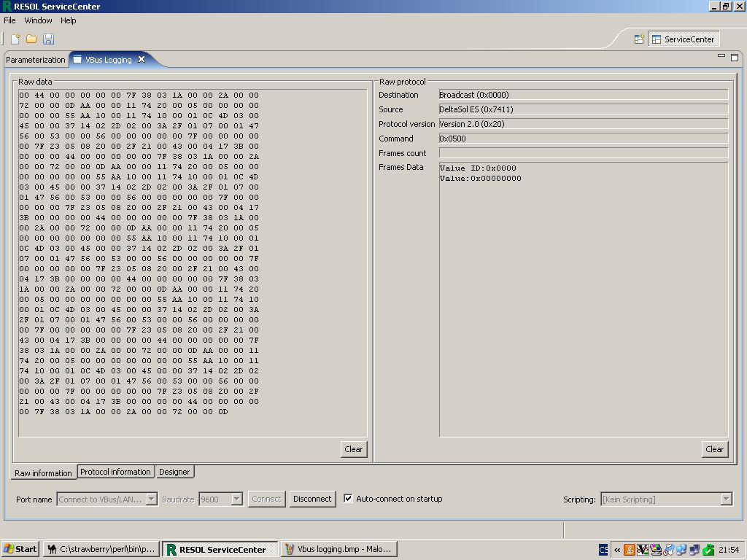Click the New file toolbar icon
Image resolution: width=747 pixels, height=560 pixels.
[15, 39]
